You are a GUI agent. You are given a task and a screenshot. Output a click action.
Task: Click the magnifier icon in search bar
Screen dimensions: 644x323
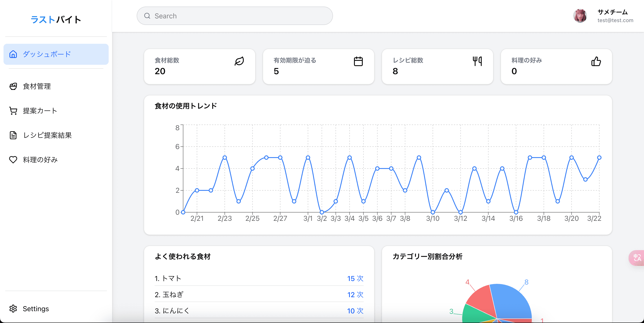click(x=147, y=16)
